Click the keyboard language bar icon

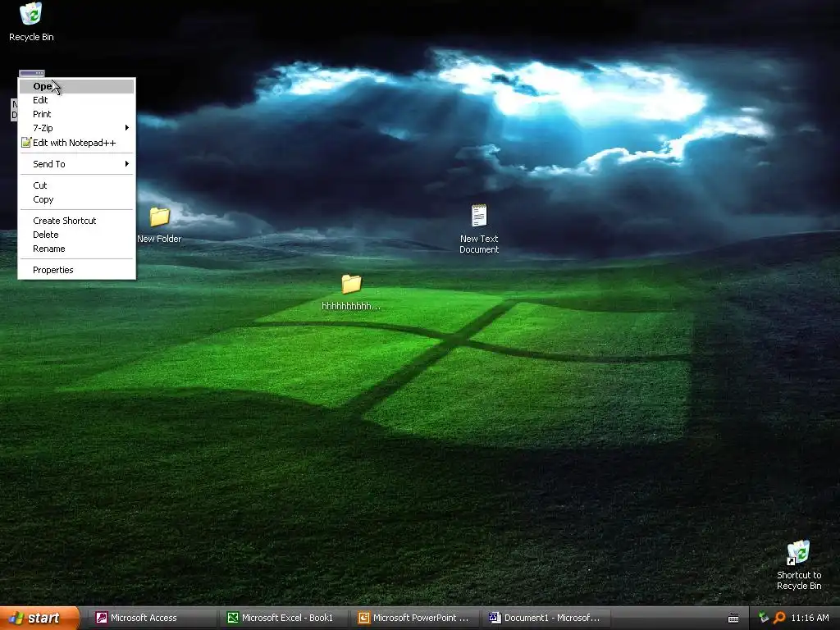[x=733, y=619]
